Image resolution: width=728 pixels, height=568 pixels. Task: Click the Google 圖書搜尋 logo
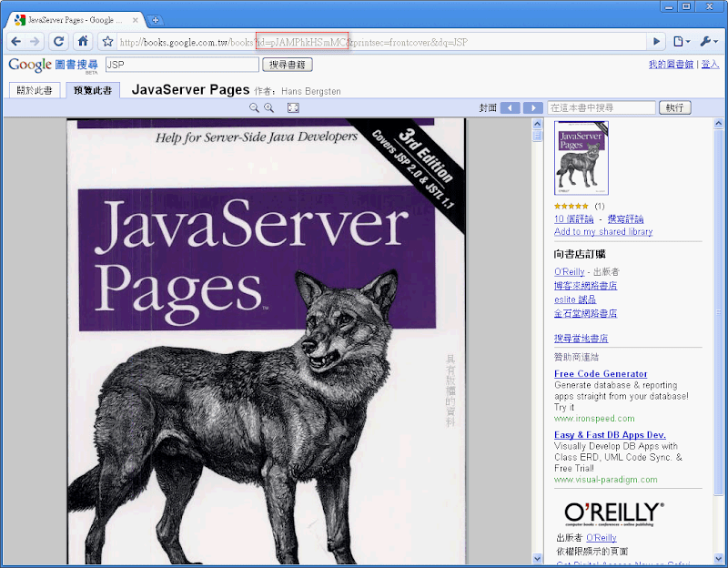tap(54, 65)
